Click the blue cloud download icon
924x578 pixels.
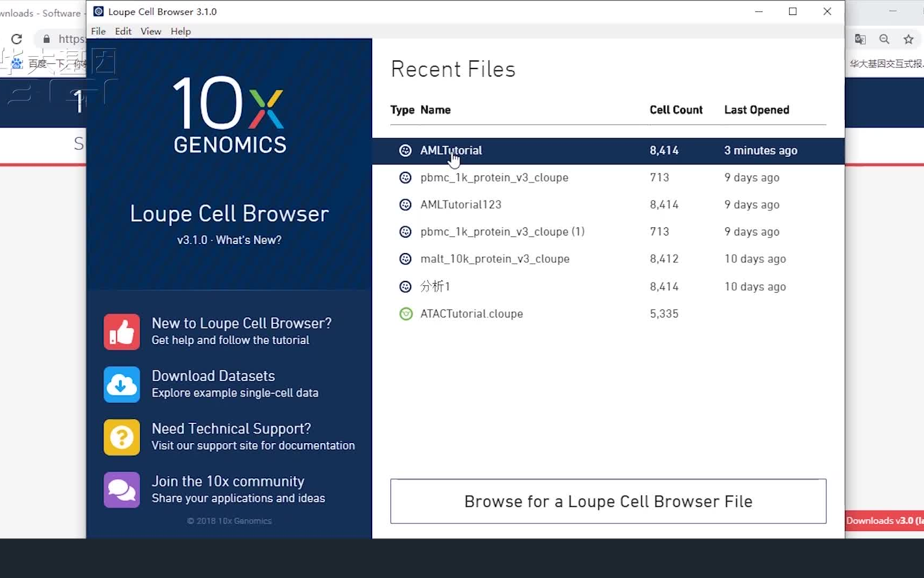(122, 384)
